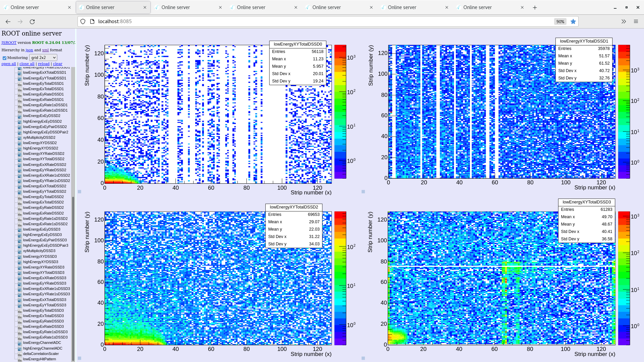This screenshot has height=362, width=644.
Task: Click the browser back arrow
Action: pos(8,21)
